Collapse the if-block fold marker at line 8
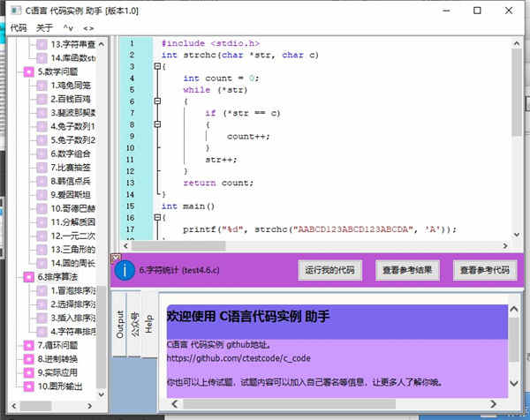 pyautogui.click(x=157, y=124)
